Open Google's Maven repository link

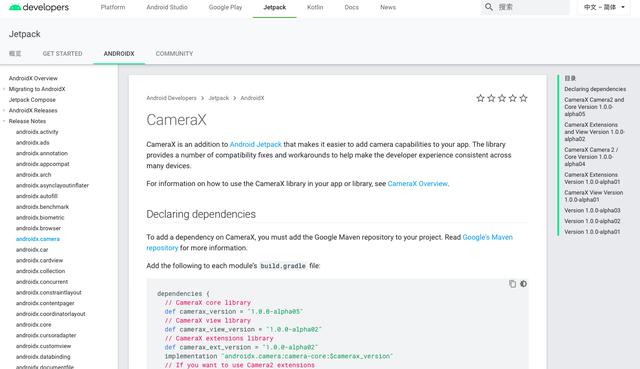click(x=487, y=237)
